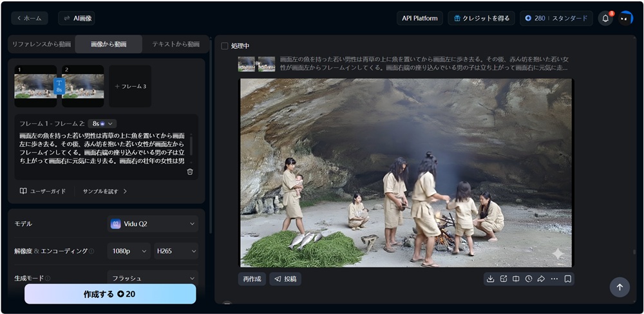Click the scroll-to-top arrow button
644x314 pixels.
pos(620,287)
